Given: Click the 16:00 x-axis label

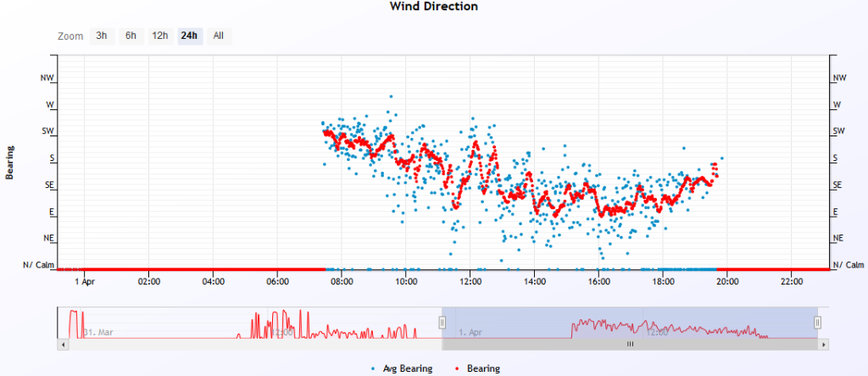Looking at the screenshot, I should (598, 281).
